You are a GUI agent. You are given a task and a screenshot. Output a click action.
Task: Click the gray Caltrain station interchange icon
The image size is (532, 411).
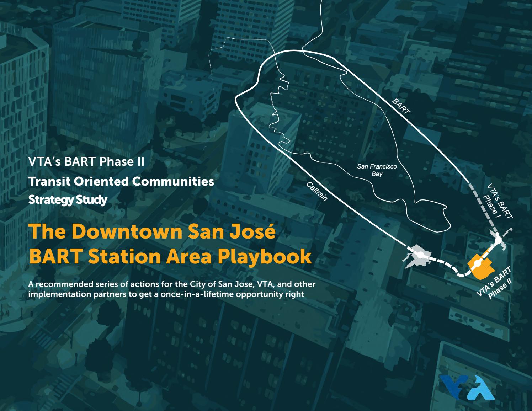421,255
